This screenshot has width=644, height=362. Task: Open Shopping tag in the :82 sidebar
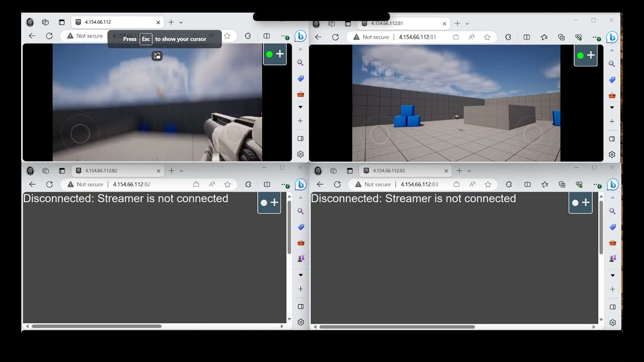coord(301,227)
